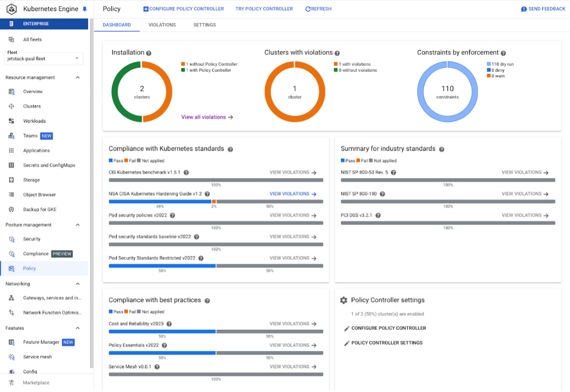Click the Object Browser icon
The height and width of the screenshot is (392, 570).
[x=12, y=195]
